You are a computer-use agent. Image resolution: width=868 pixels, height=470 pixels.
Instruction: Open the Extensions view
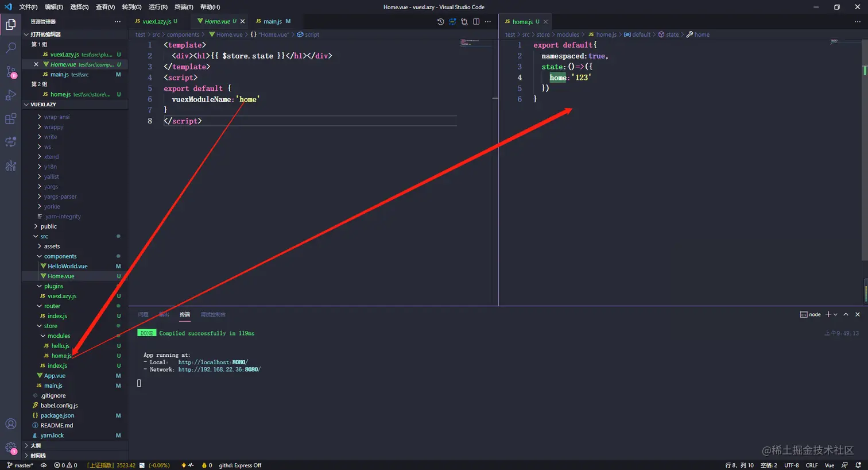(x=10, y=119)
